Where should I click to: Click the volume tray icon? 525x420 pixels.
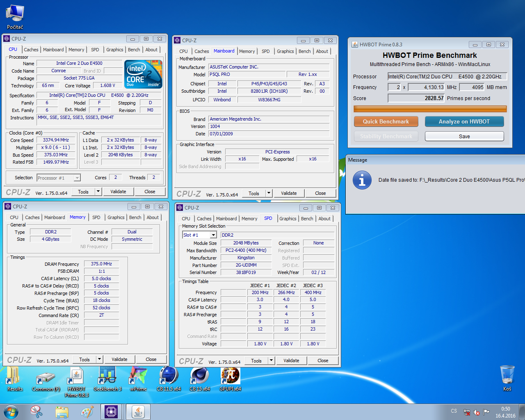click(477, 412)
